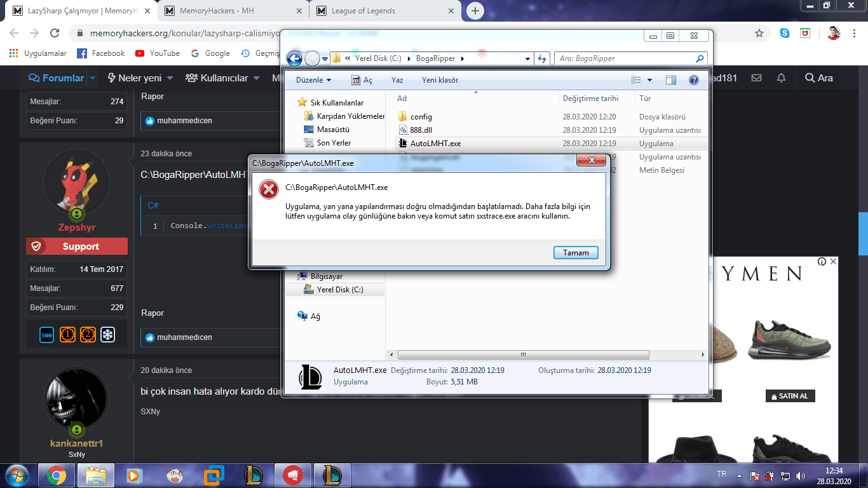Open the YouTube bookmark
Screen dimensions: 868x488
pos(157,53)
